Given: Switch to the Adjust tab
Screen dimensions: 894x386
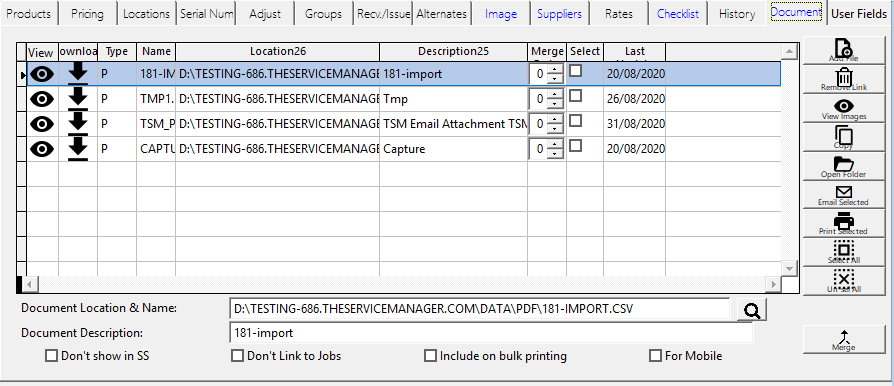Looking at the screenshot, I should (x=265, y=14).
